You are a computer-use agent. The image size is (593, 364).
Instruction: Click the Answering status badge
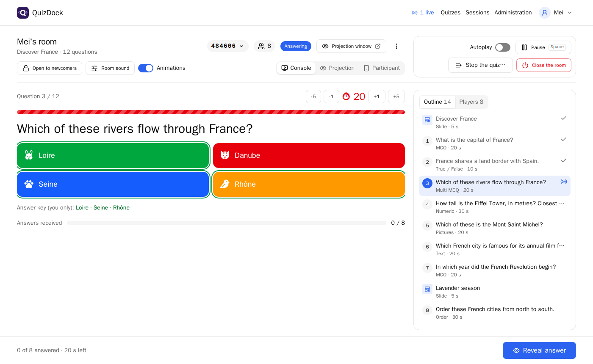296,46
